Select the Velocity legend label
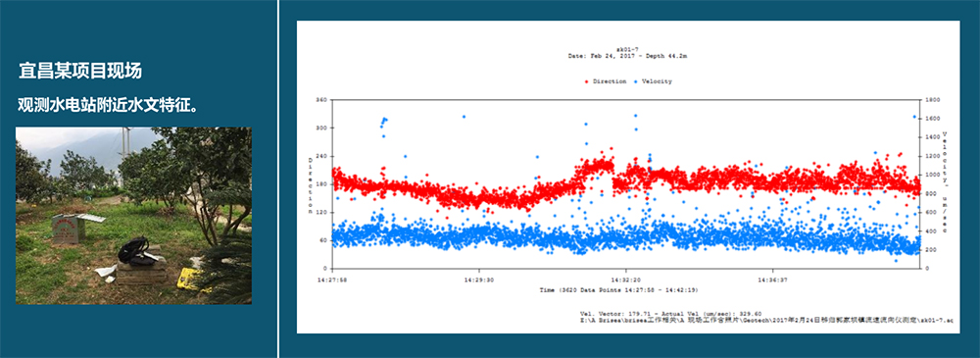Viewport: 980px width, 358px height. (657, 81)
